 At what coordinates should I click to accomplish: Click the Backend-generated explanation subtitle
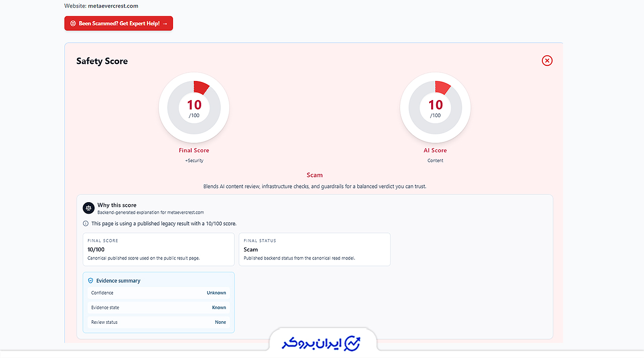point(150,213)
